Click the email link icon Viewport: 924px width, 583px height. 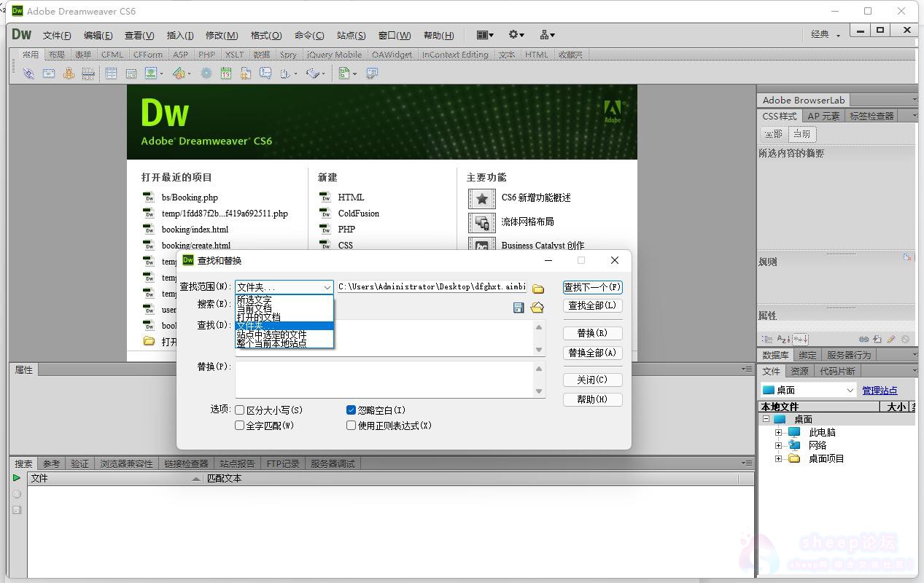pyautogui.click(x=48, y=74)
